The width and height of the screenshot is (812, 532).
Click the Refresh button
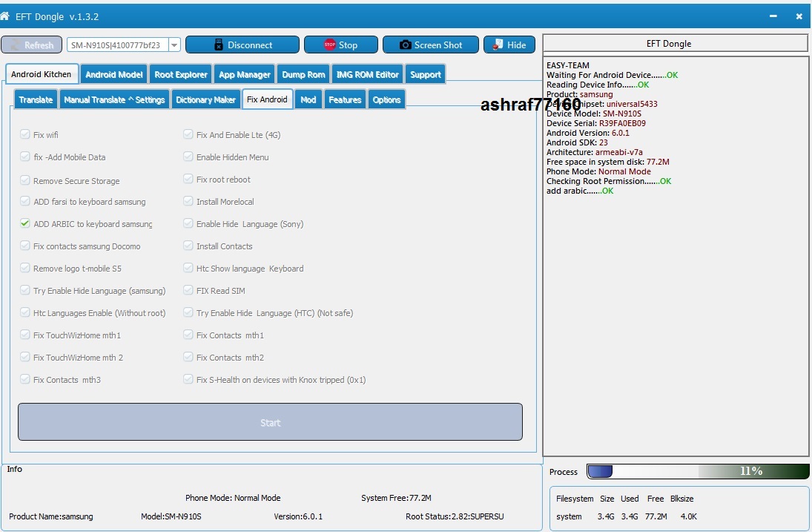coord(32,45)
